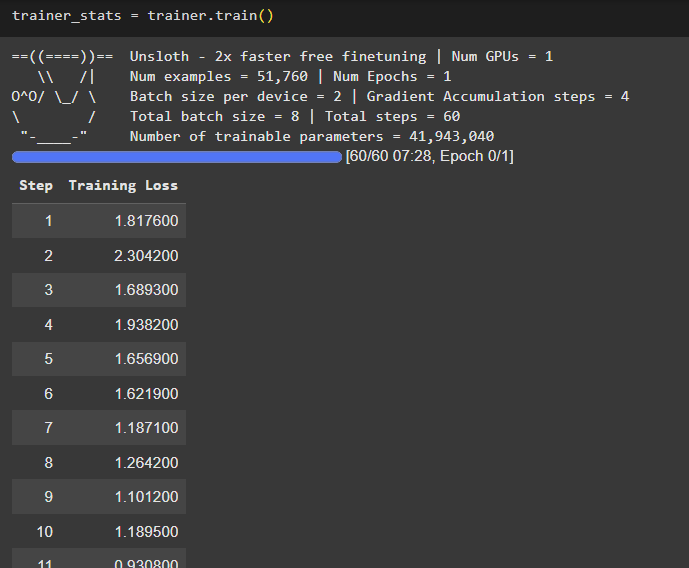Click the trainer.train() code line

(x=142, y=16)
